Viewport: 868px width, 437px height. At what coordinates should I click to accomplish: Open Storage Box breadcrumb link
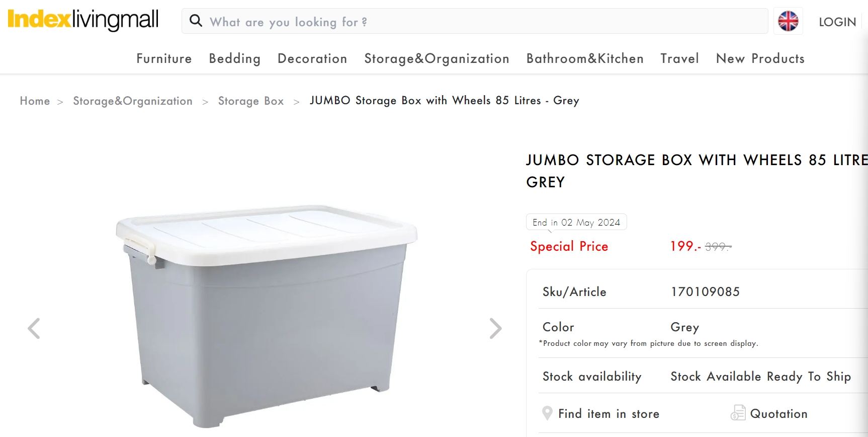click(x=251, y=101)
